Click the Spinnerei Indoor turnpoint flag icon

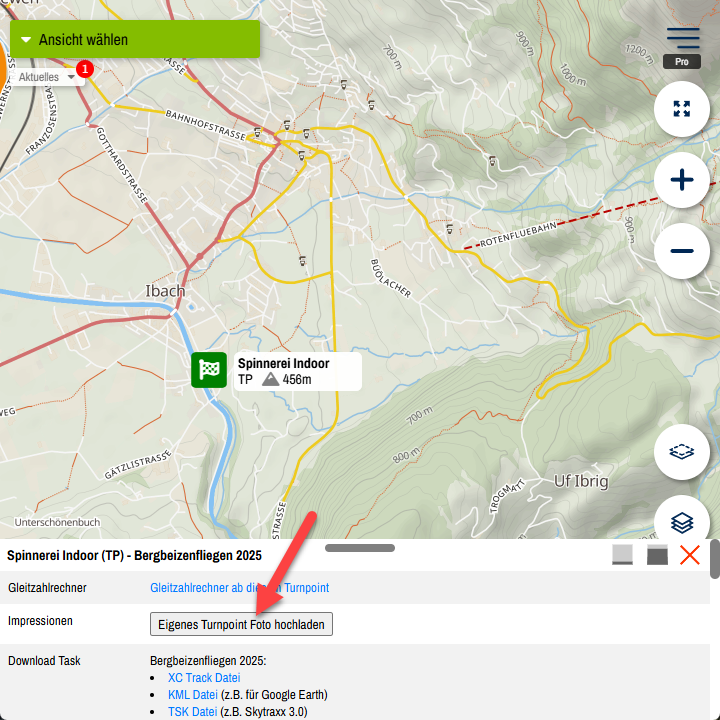tap(209, 371)
